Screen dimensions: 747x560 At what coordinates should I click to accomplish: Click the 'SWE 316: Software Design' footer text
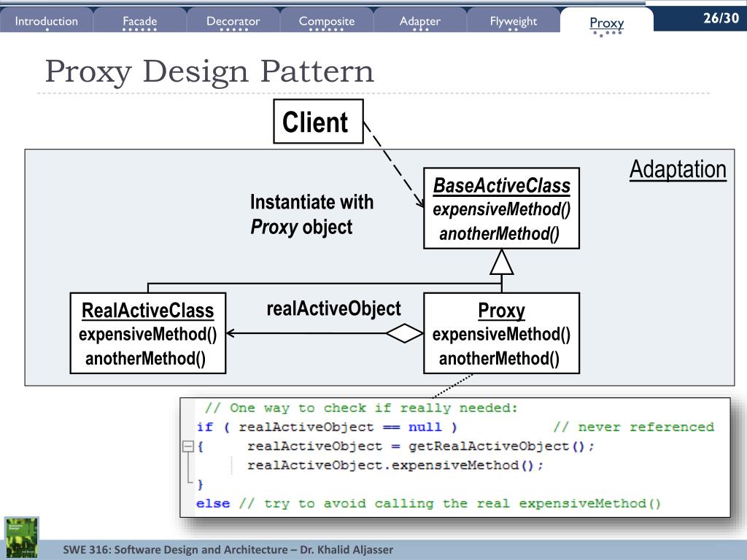pos(228,550)
